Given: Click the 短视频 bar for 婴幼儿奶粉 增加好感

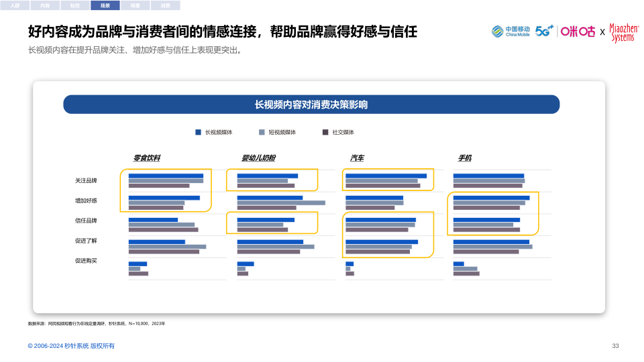Looking at the screenshot, I should (x=281, y=202).
